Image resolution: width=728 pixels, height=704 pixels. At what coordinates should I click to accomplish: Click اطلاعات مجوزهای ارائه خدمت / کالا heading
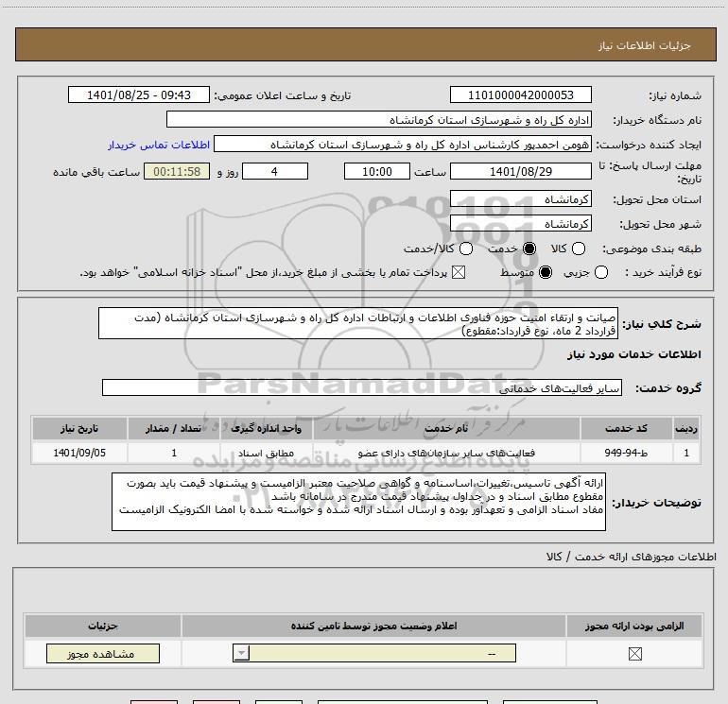(x=631, y=556)
